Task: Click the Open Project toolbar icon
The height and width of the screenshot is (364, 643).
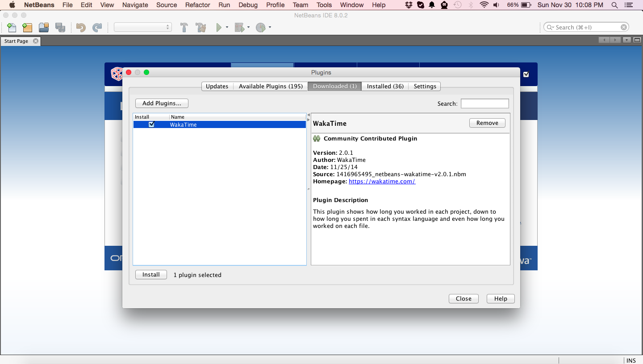Action: pyautogui.click(x=44, y=27)
